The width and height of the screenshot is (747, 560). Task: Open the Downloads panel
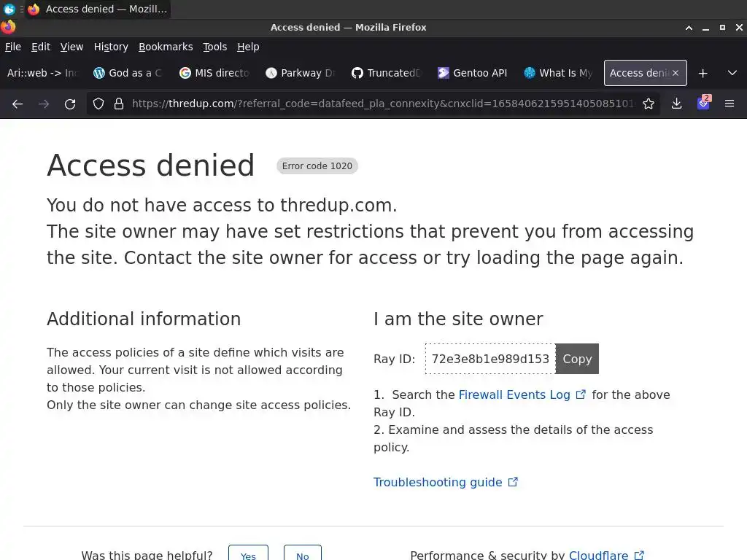click(676, 104)
